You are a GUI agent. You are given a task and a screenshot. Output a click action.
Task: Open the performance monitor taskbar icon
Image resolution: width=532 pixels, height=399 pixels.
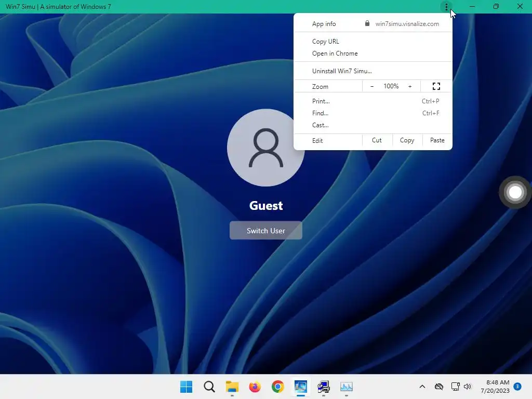(x=347, y=387)
